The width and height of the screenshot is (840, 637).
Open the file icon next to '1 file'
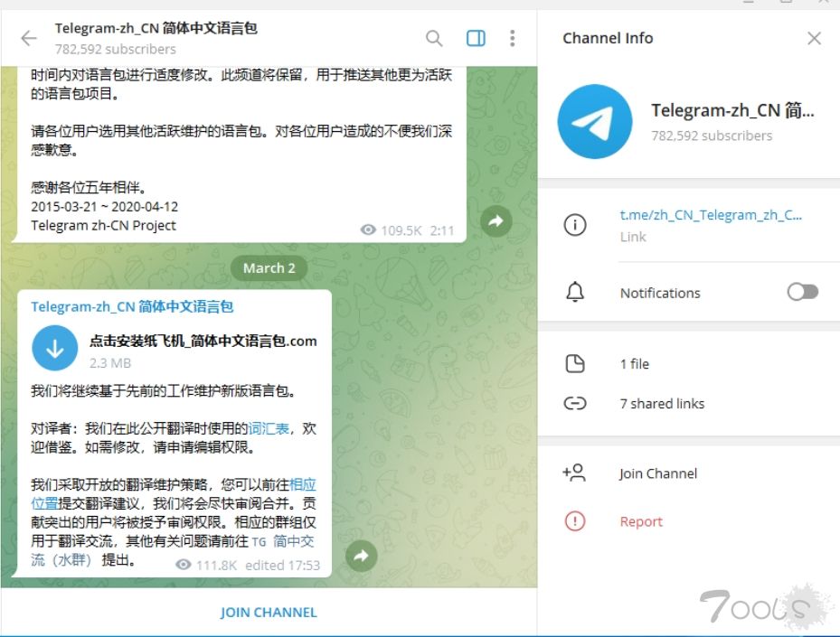(575, 363)
